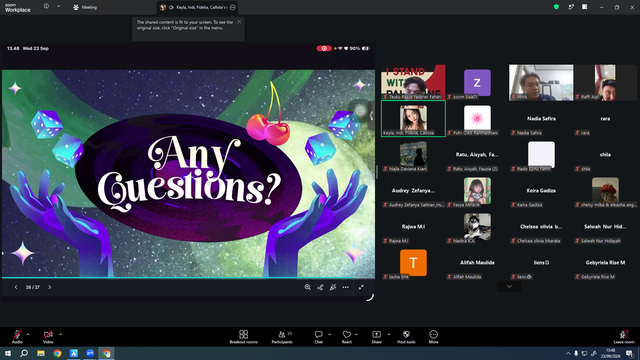Expand the React options arrow
The image size is (640, 360).
click(x=356, y=334)
